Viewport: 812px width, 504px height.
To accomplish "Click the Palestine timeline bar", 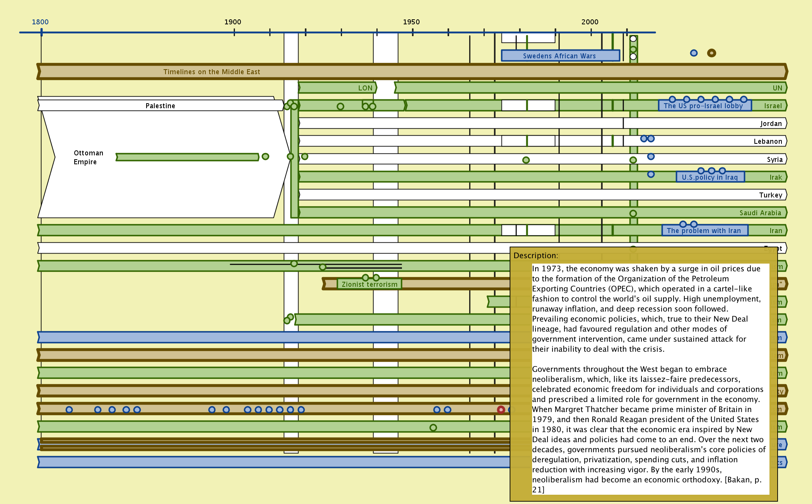I will point(160,106).
